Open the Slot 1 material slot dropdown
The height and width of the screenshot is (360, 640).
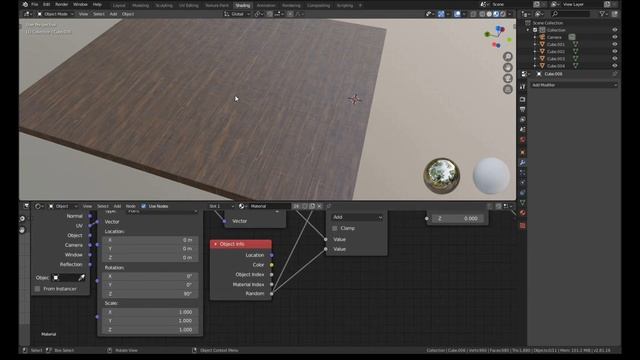tap(221, 206)
